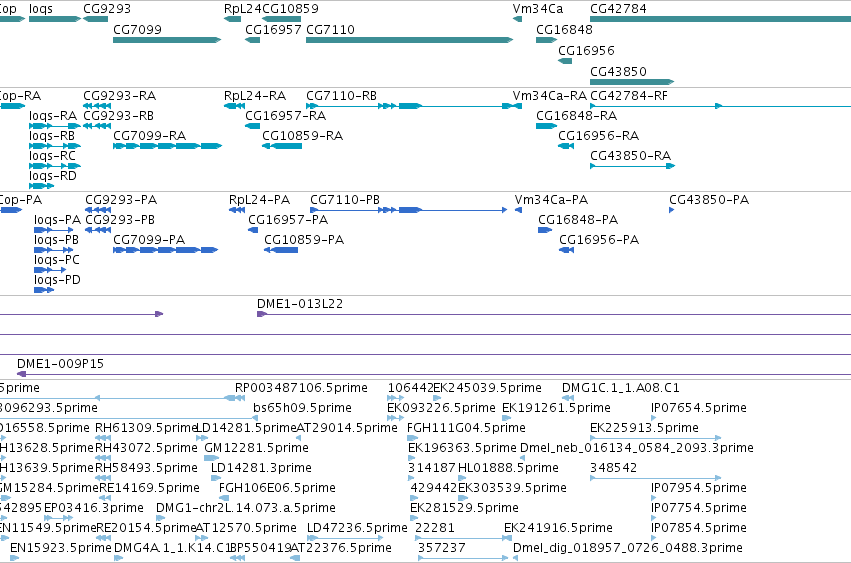Click the CG7099-RA transcript exon glyph
851x563 pixels.
point(167,146)
